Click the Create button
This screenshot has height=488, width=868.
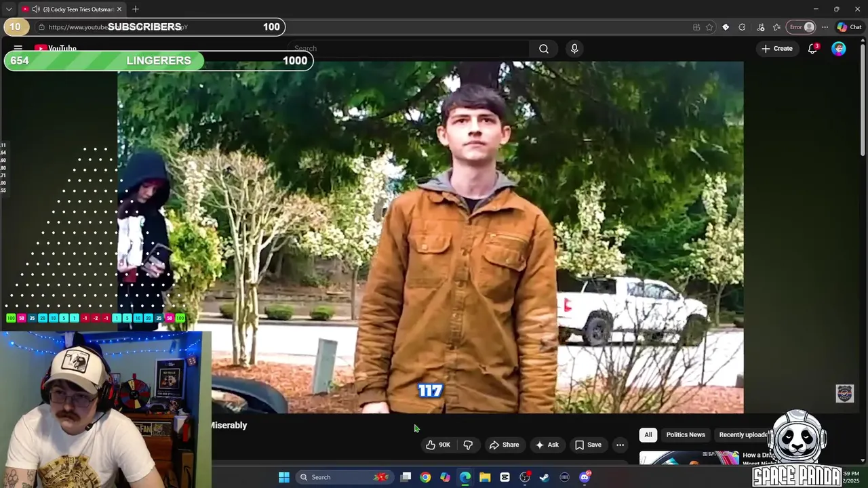point(777,49)
